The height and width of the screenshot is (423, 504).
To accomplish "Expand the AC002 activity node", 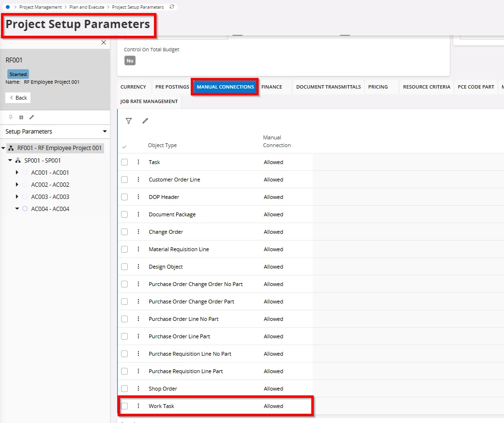I will click(x=17, y=184).
